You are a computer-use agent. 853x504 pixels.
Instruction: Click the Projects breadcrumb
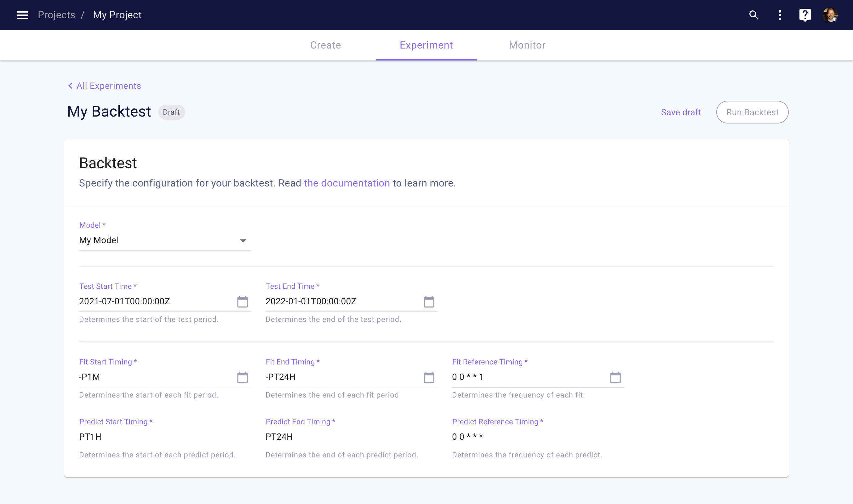[56, 15]
